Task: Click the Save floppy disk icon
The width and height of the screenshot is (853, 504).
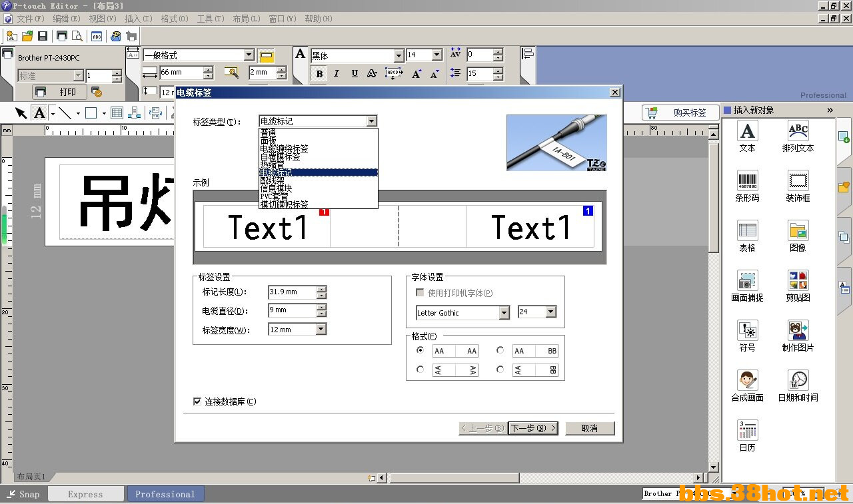Action: (43, 36)
